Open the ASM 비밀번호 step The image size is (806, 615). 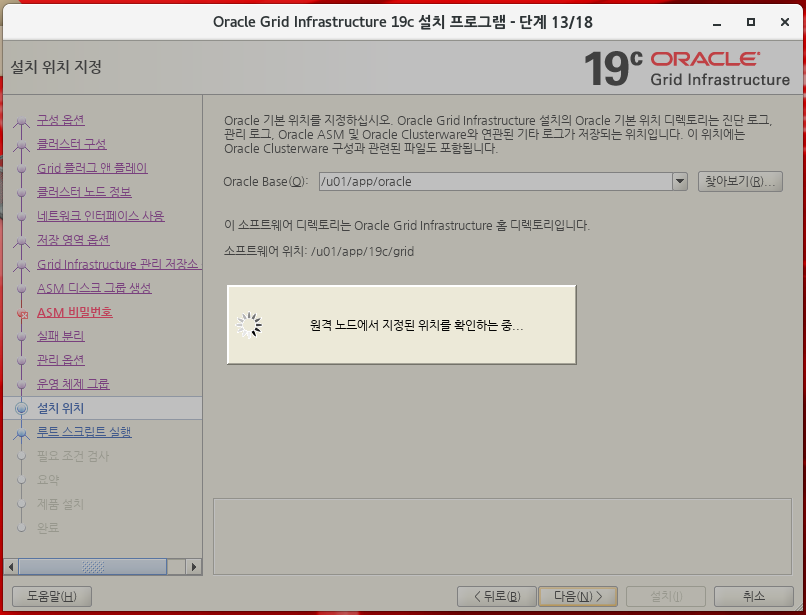pyautogui.click(x=75, y=312)
